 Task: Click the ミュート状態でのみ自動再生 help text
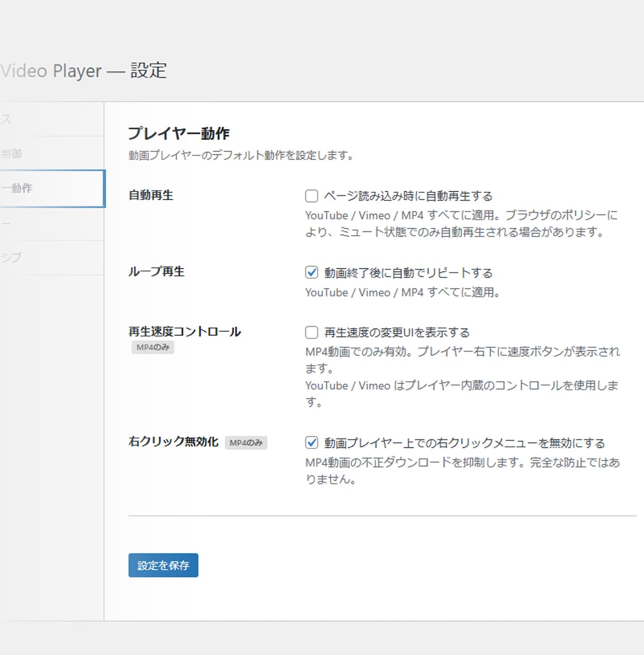462,223
